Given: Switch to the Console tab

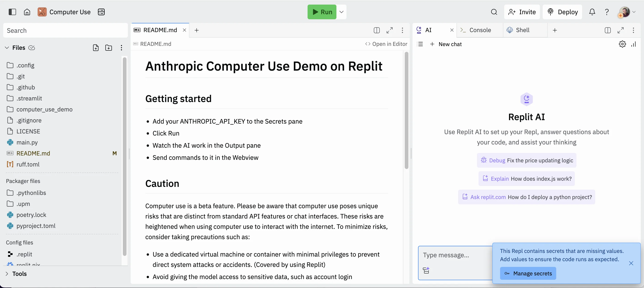Looking at the screenshot, I should click(x=480, y=30).
